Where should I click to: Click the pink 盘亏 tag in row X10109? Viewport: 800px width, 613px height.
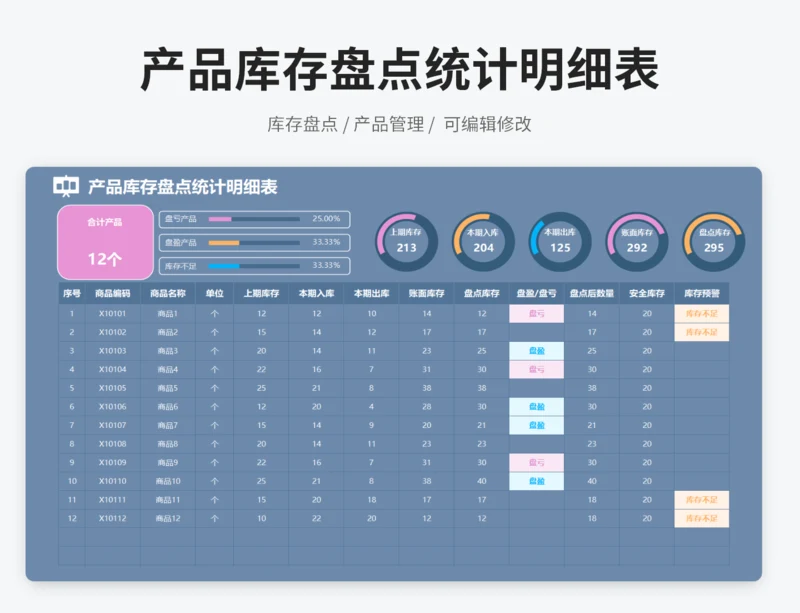(x=537, y=462)
